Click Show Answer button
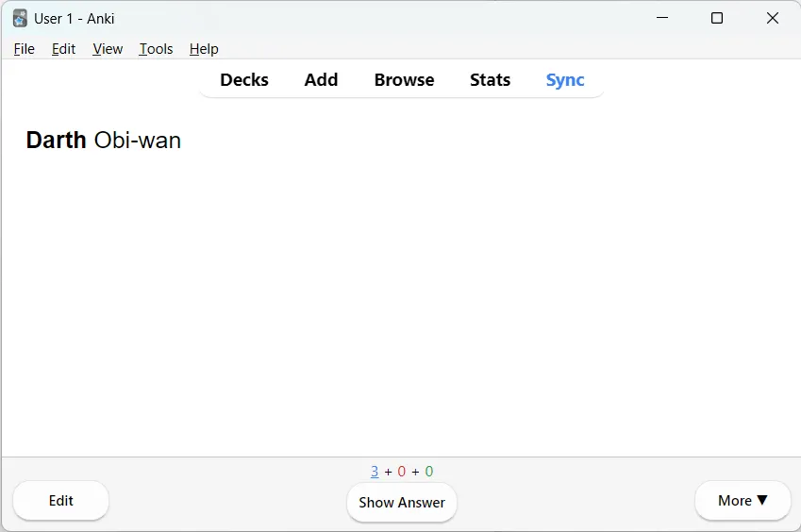Screen dimensions: 801x532 (402, 503)
